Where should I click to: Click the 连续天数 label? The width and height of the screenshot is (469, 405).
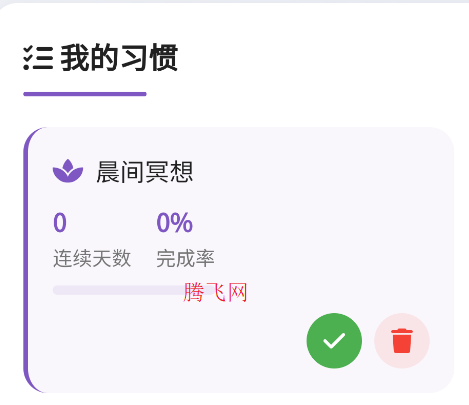(x=92, y=258)
